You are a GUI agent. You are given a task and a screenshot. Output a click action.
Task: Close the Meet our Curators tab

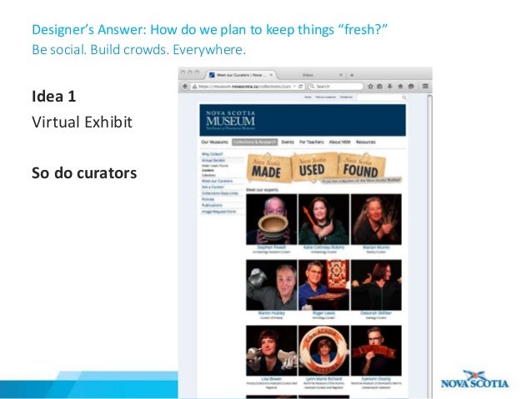pyautogui.click(x=271, y=75)
